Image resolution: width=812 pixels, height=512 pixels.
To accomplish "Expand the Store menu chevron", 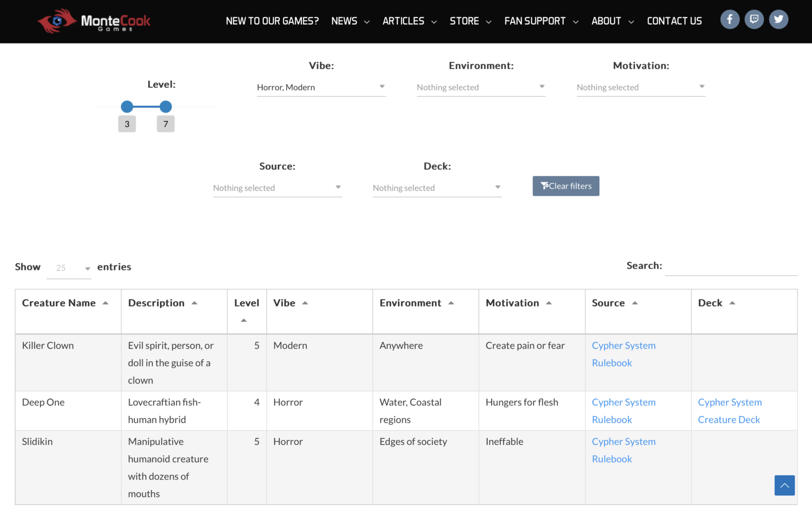I will tap(489, 22).
